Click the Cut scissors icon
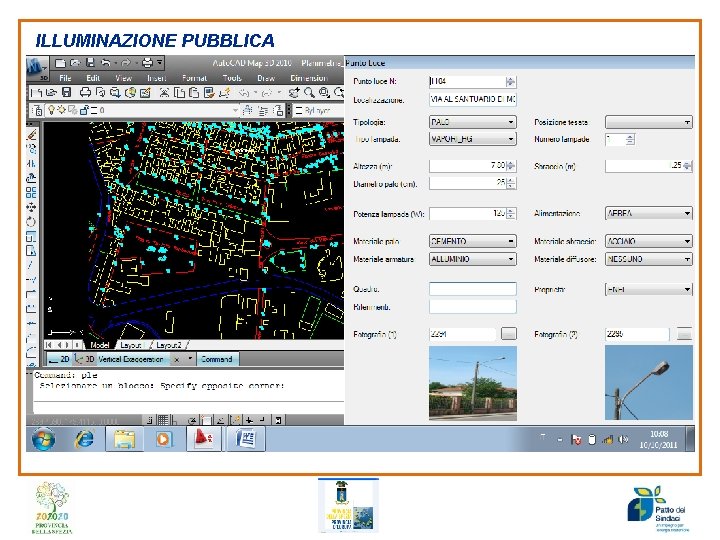Image resolution: width=720 pixels, height=540 pixels. coord(164,93)
